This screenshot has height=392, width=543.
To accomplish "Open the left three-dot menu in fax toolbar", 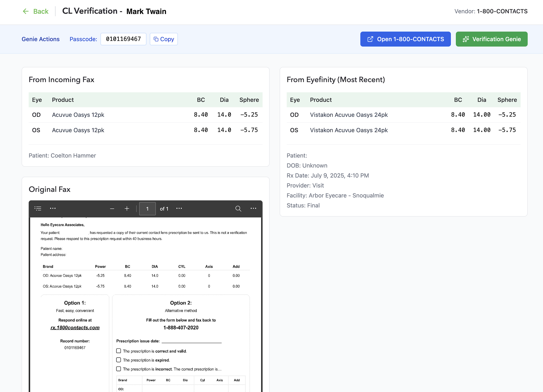I will tap(53, 208).
